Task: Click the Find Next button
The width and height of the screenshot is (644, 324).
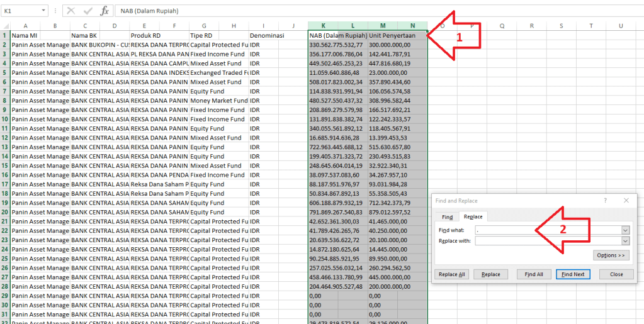Action: point(573,274)
